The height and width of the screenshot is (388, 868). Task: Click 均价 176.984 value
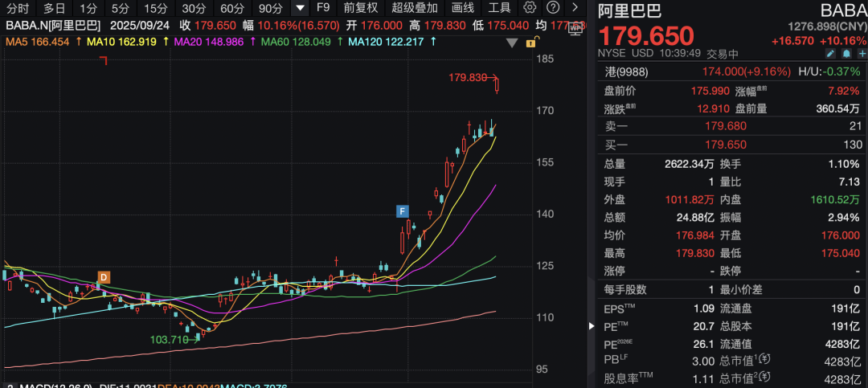[694, 236]
